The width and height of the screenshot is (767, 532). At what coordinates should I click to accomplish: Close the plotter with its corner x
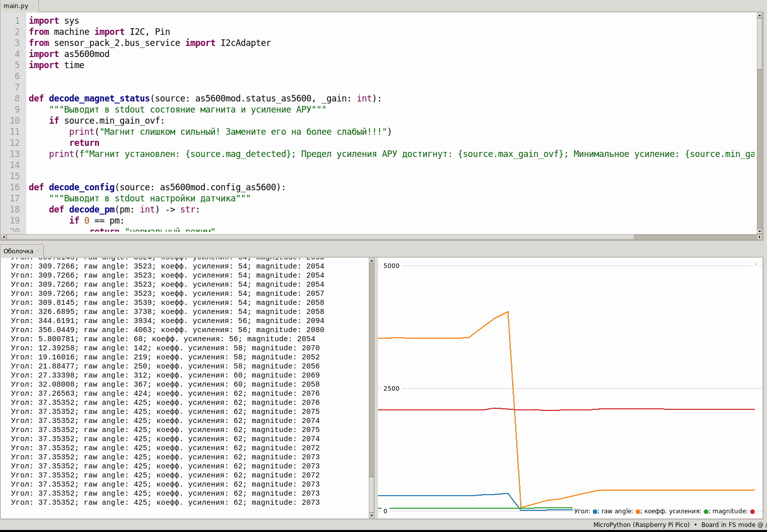coord(756,264)
